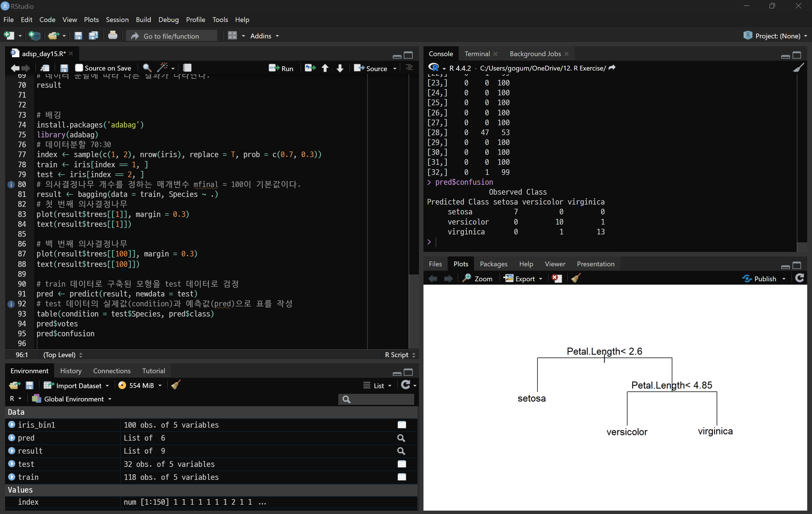Go to the previous section with up arrow
Screen dimensions: 812x514
click(x=325, y=68)
